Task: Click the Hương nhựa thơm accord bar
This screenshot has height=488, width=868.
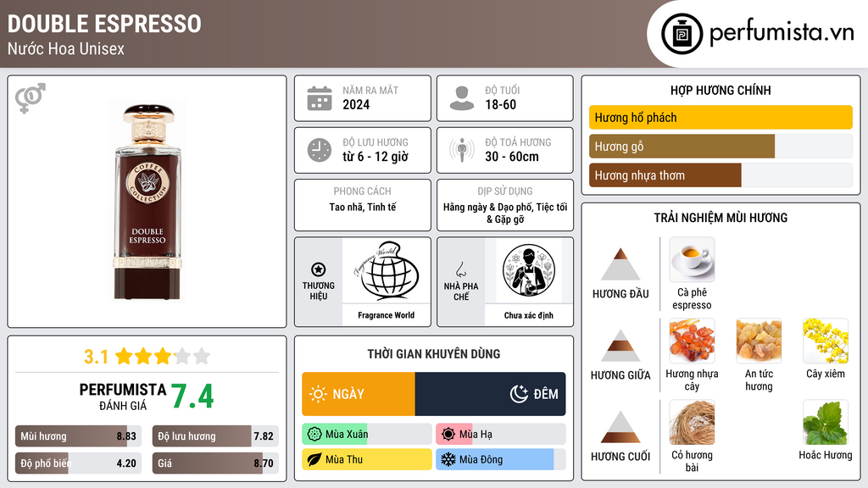Action: [x=721, y=175]
